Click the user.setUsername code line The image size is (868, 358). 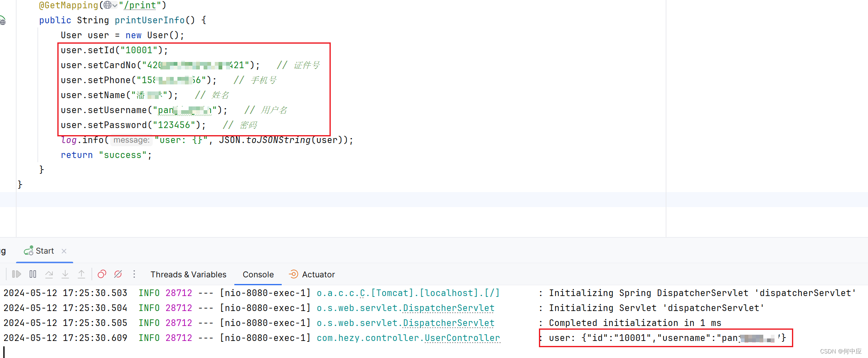[144, 110]
